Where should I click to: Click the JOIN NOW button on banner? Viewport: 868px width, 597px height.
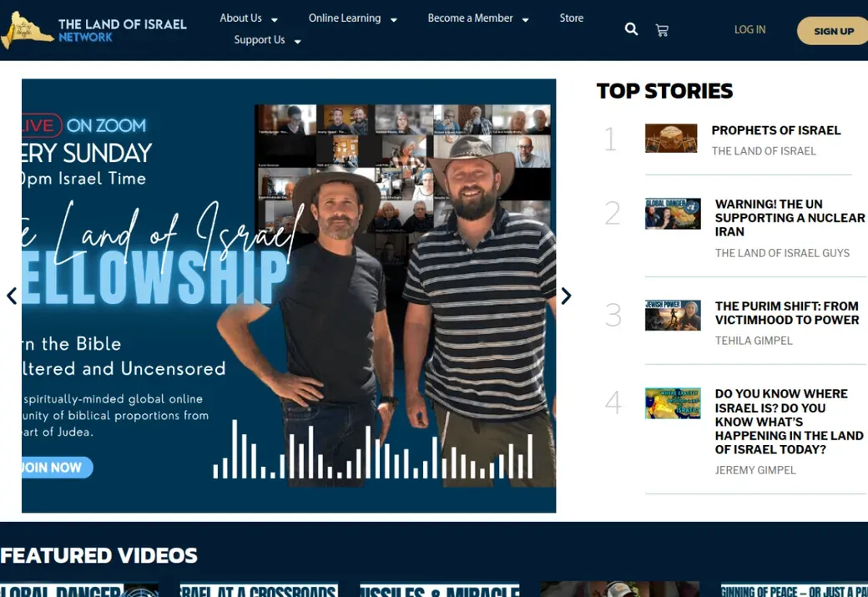coord(57,468)
